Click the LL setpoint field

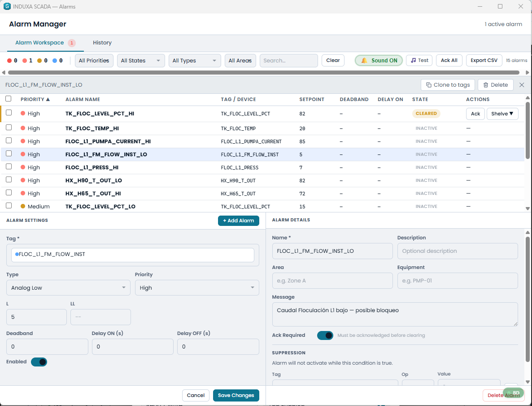[100, 317]
